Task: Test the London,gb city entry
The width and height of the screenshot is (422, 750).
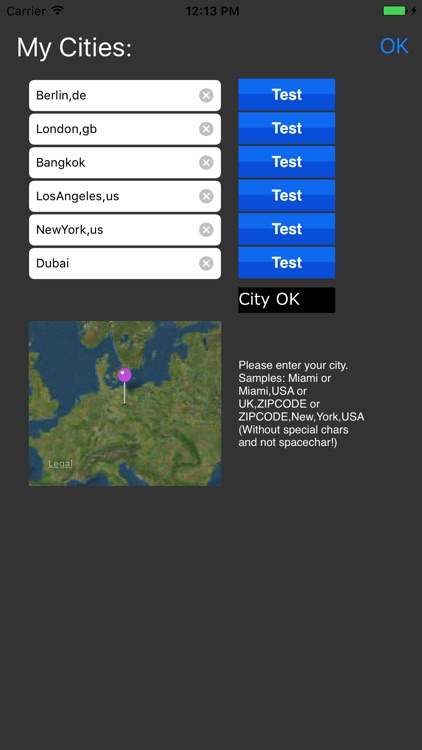Action: pyautogui.click(x=287, y=128)
